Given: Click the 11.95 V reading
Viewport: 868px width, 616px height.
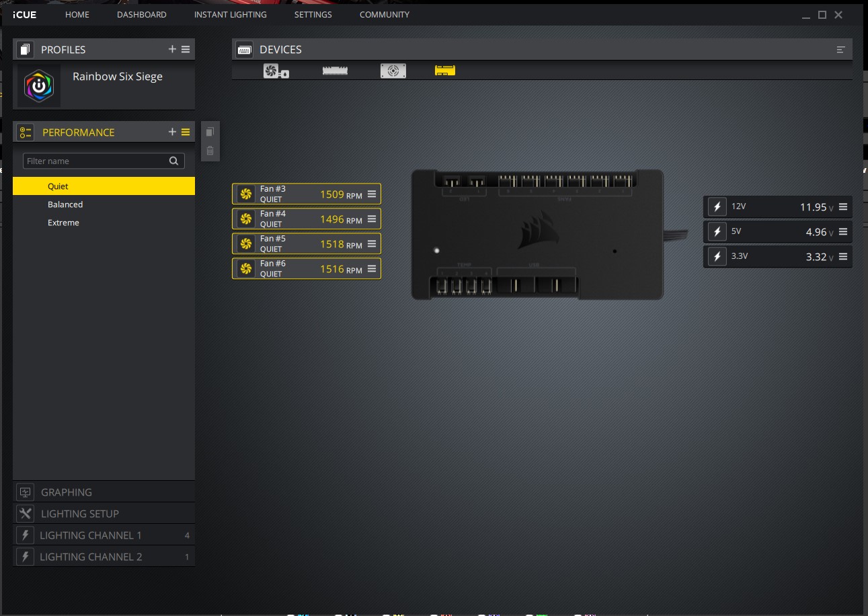Looking at the screenshot, I should [x=816, y=207].
